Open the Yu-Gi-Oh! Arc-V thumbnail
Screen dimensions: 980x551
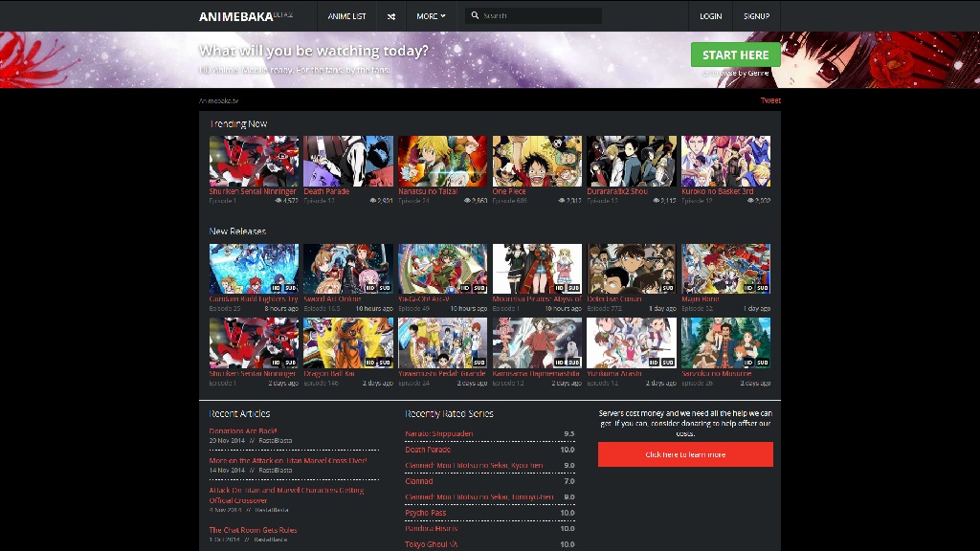point(442,269)
